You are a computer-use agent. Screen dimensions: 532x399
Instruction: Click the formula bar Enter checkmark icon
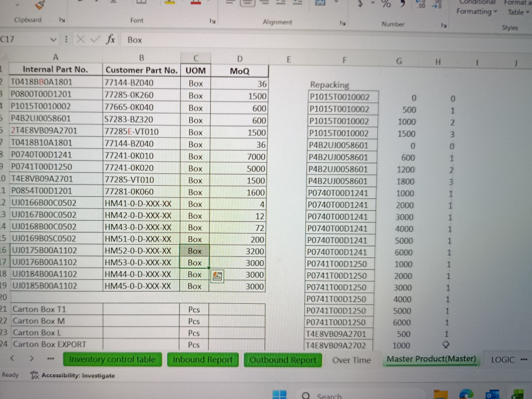(95, 39)
